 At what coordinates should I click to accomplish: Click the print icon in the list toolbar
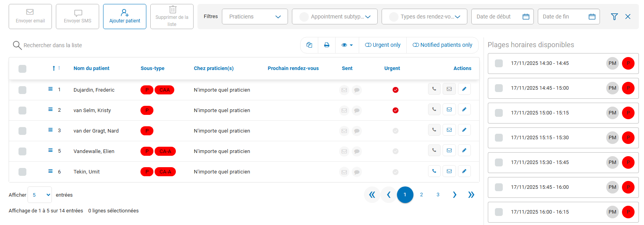coord(327,45)
